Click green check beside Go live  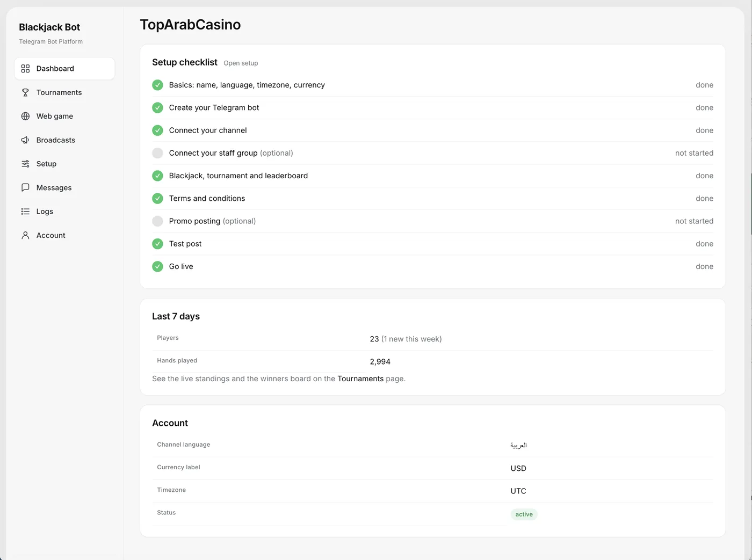point(157,266)
